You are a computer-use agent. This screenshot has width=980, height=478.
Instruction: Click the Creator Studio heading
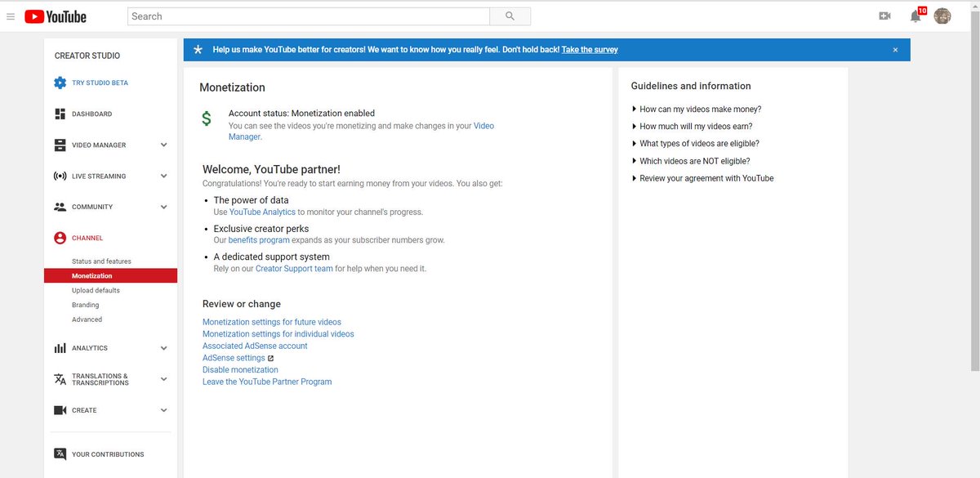(87, 56)
